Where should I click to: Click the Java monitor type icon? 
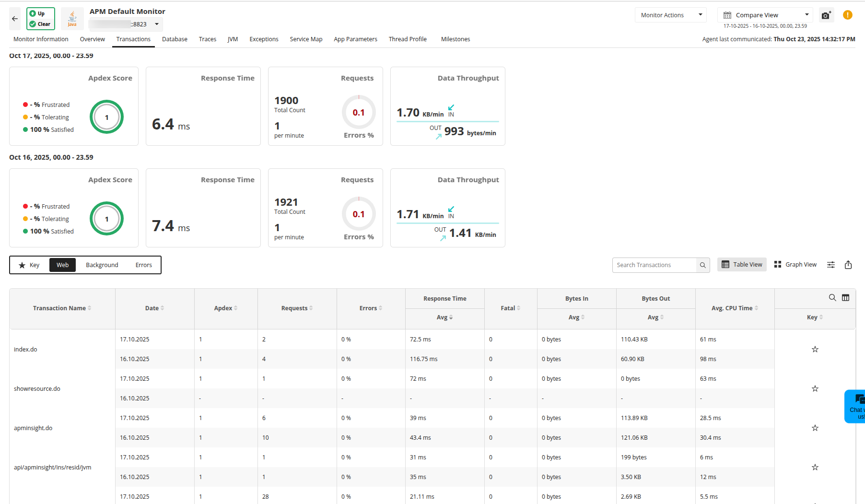coord(72,19)
